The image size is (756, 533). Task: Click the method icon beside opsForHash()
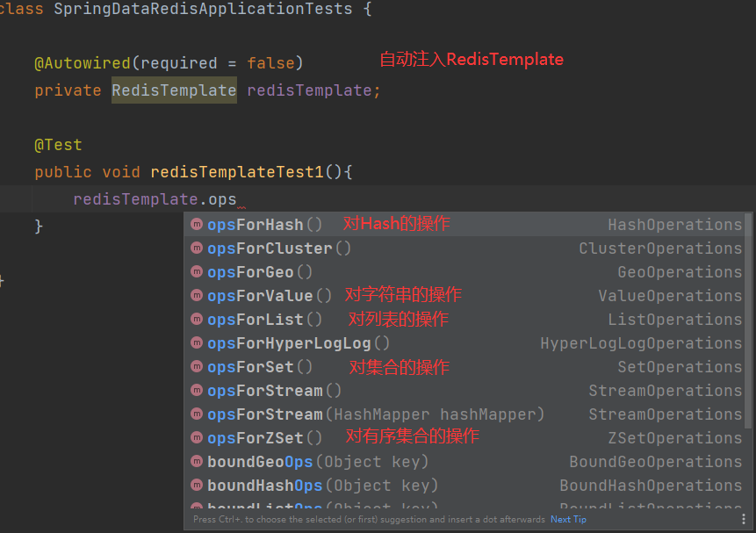coord(196,224)
